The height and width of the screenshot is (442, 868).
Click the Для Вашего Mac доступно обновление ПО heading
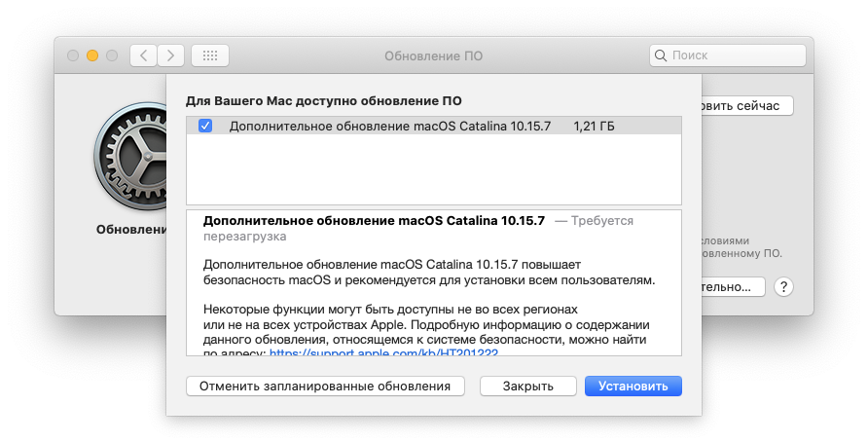(x=323, y=101)
